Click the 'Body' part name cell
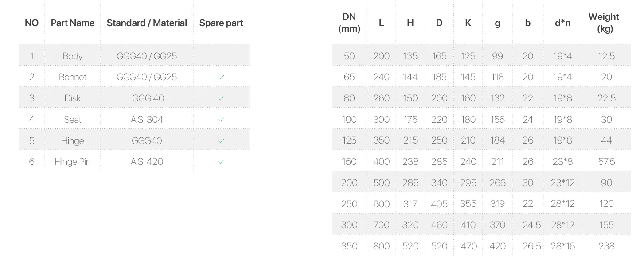 pyautogui.click(x=73, y=56)
